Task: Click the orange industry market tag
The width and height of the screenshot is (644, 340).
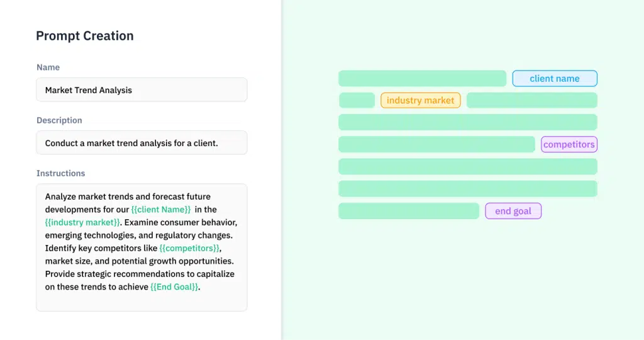Action: (421, 100)
